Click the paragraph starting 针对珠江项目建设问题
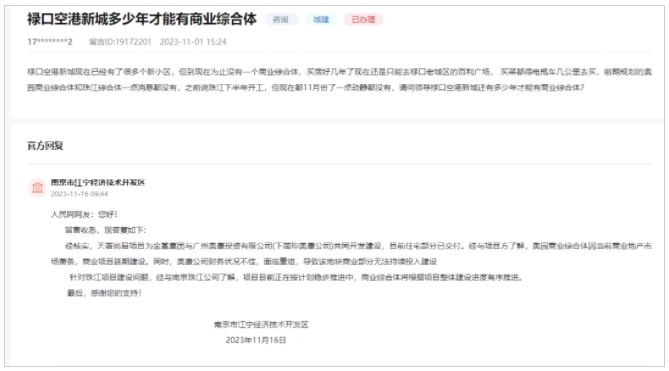 point(296,278)
